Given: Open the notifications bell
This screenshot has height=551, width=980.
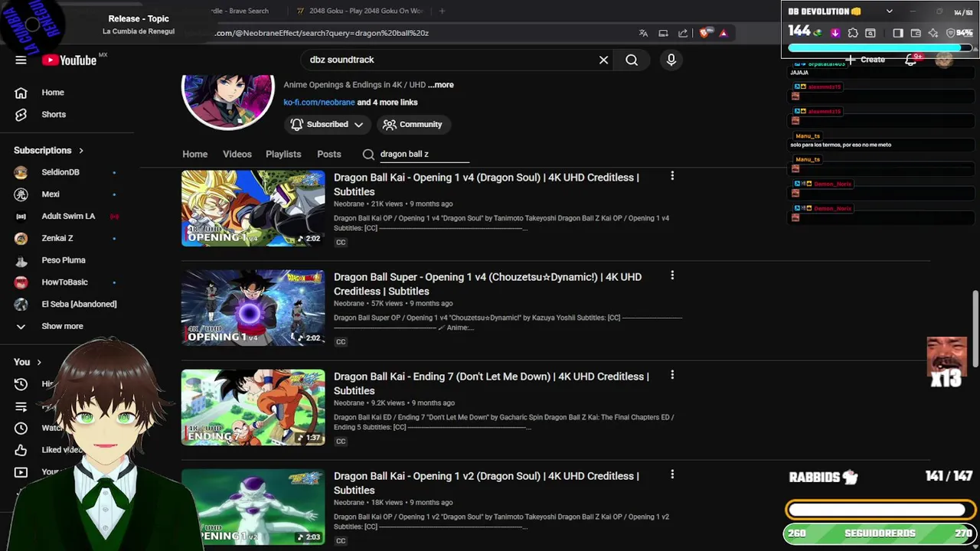Looking at the screenshot, I should [x=911, y=60].
